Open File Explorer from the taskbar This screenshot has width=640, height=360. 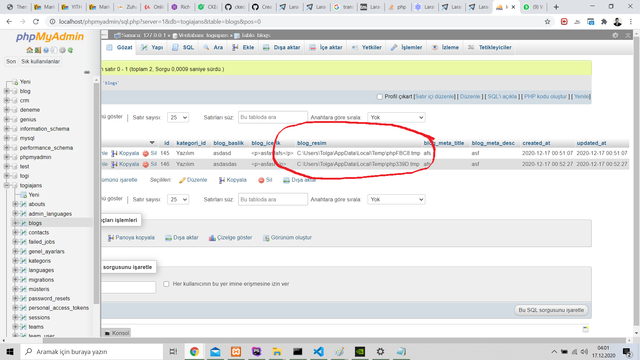[x=277, y=351]
